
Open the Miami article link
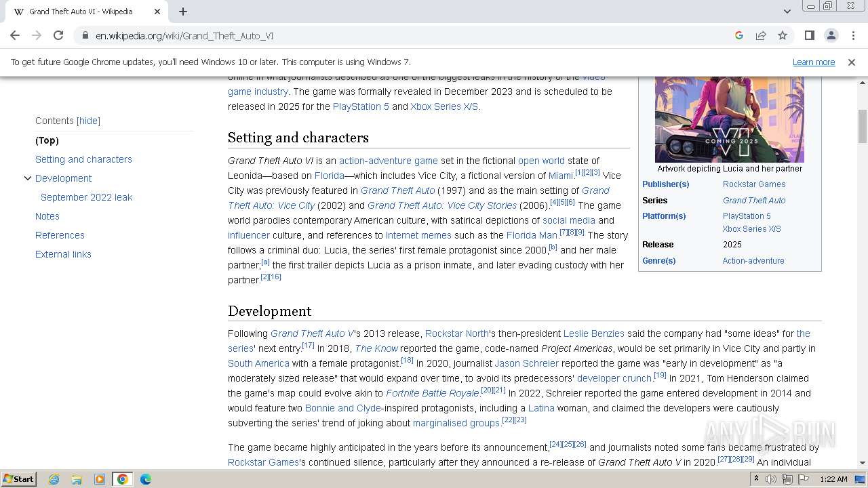coord(561,176)
